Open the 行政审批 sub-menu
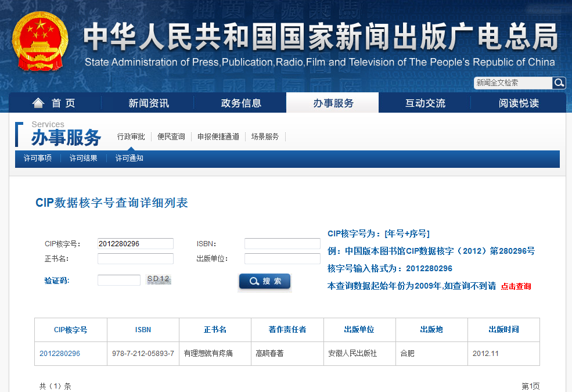The width and height of the screenshot is (572, 392). (131, 136)
